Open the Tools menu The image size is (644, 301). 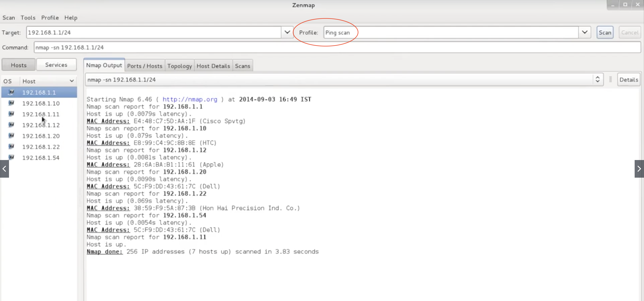pyautogui.click(x=28, y=18)
